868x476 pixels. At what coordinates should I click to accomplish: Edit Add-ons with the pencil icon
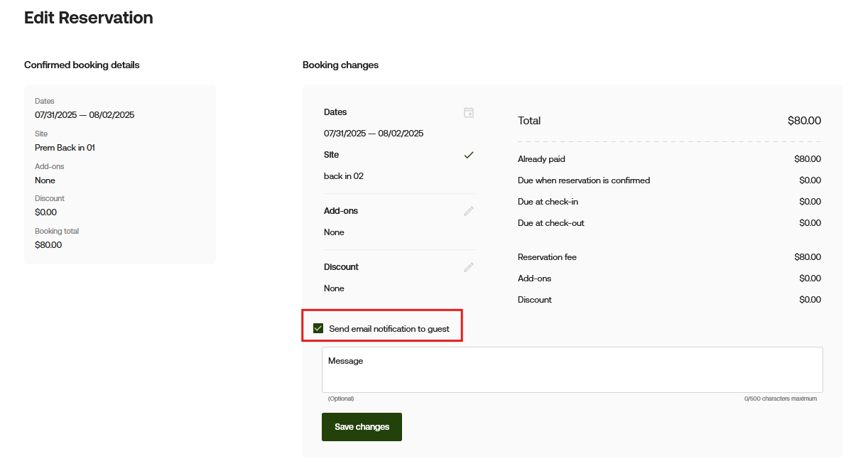(469, 211)
